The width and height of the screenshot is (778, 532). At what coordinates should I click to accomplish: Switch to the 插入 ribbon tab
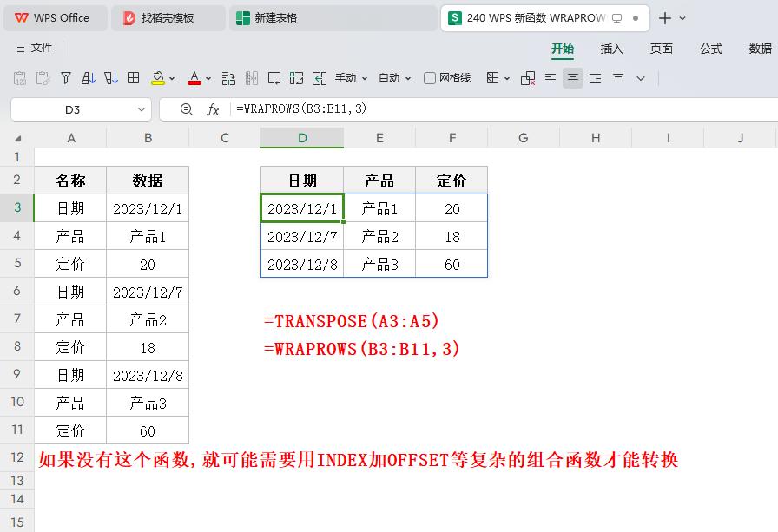(x=611, y=49)
